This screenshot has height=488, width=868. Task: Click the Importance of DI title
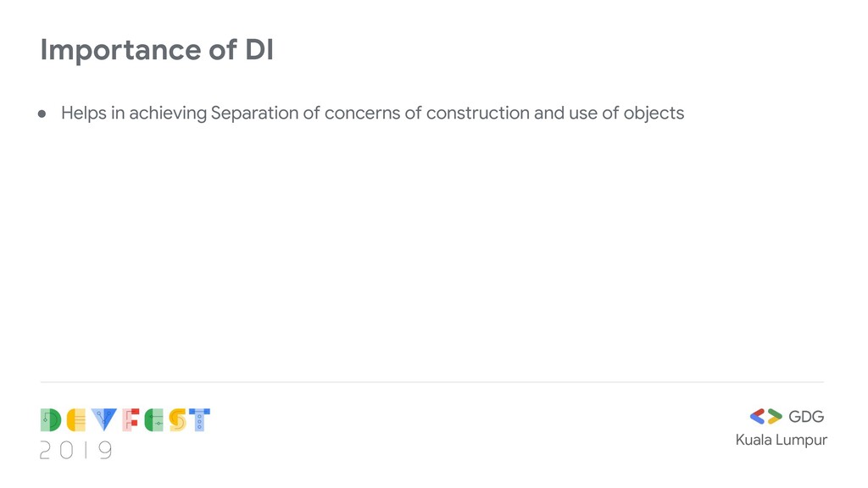pyautogui.click(x=157, y=50)
